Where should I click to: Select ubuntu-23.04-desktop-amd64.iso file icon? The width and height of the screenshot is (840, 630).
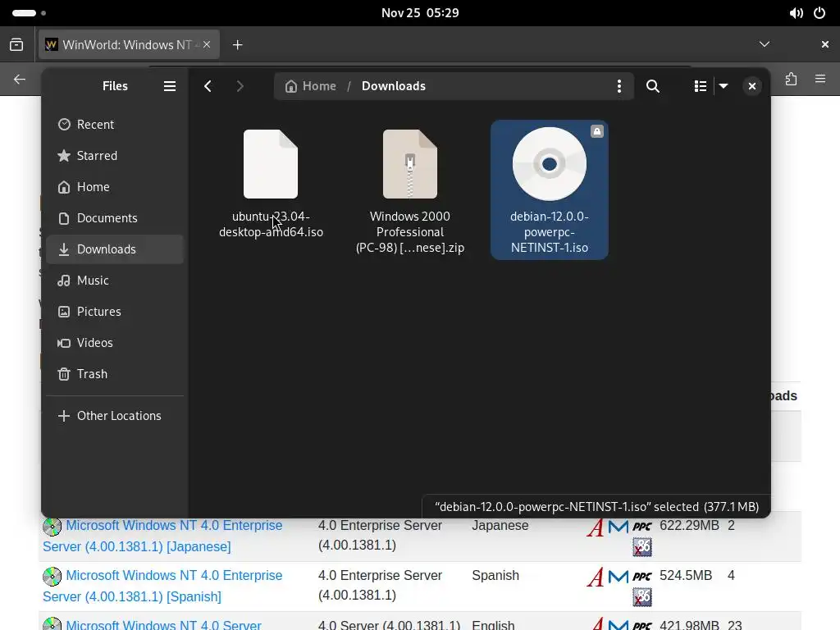pos(271,164)
